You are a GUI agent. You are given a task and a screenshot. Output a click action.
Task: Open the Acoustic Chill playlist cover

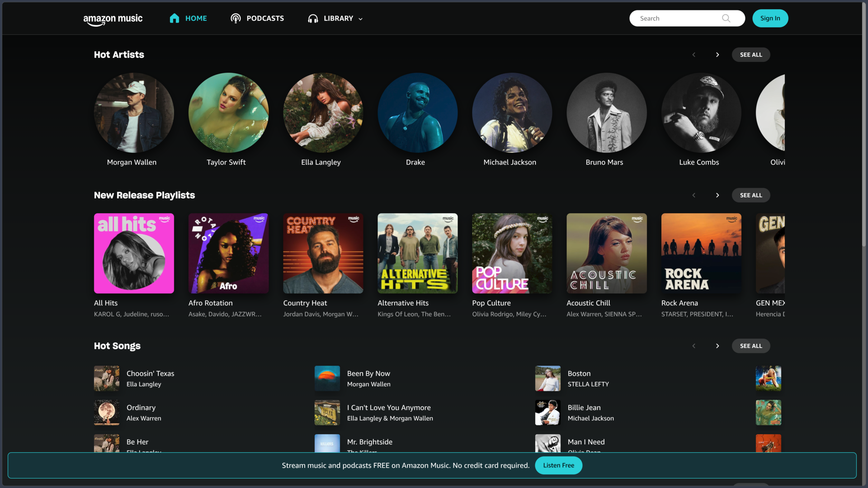[606, 253]
